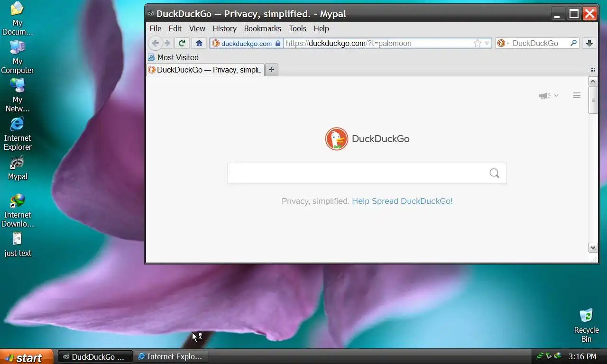Open the View menu
The height and width of the screenshot is (364, 607).
(x=197, y=28)
